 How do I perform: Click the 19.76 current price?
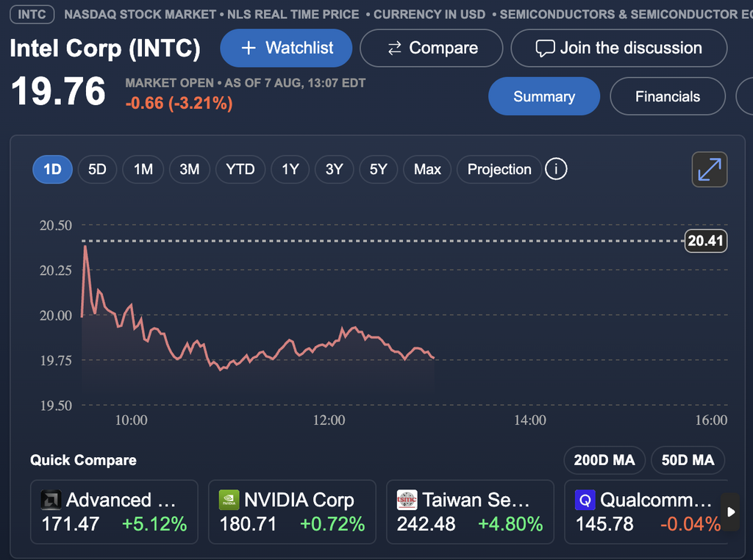point(58,91)
